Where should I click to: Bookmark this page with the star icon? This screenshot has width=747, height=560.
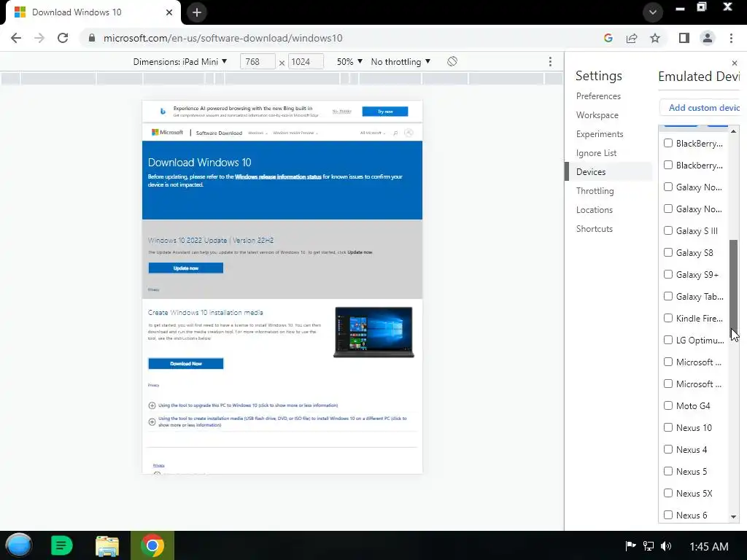(655, 38)
